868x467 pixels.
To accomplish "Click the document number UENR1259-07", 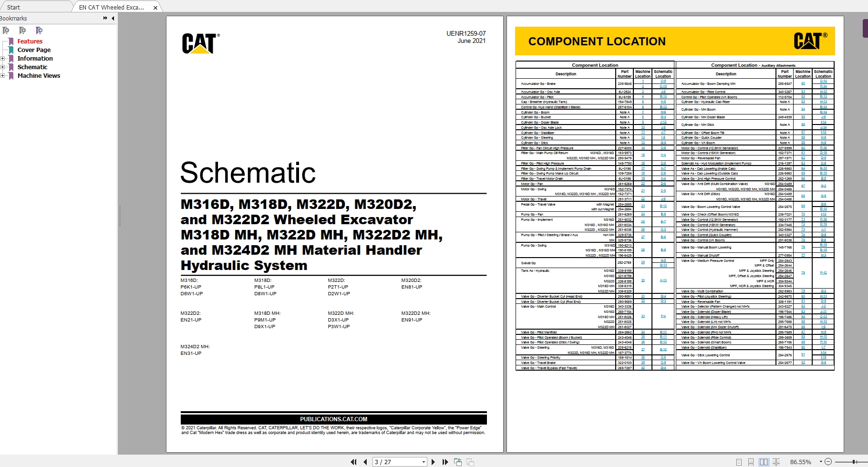I will pyautogui.click(x=466, y=33).
